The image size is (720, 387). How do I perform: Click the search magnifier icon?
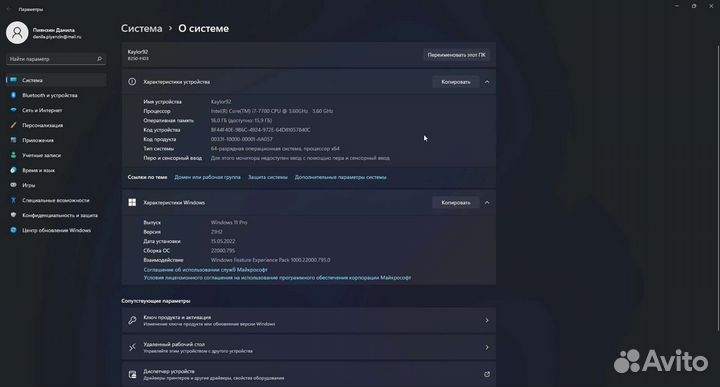99,59
